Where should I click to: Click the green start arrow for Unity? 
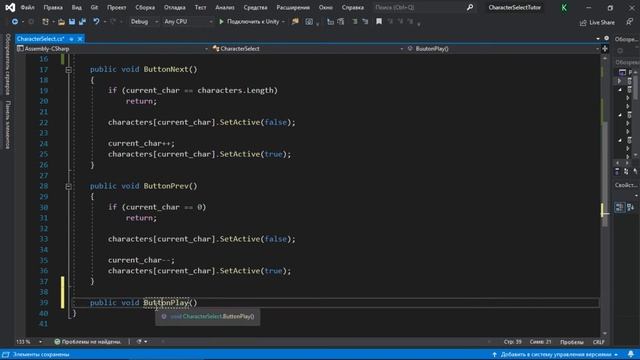[221, 22]
